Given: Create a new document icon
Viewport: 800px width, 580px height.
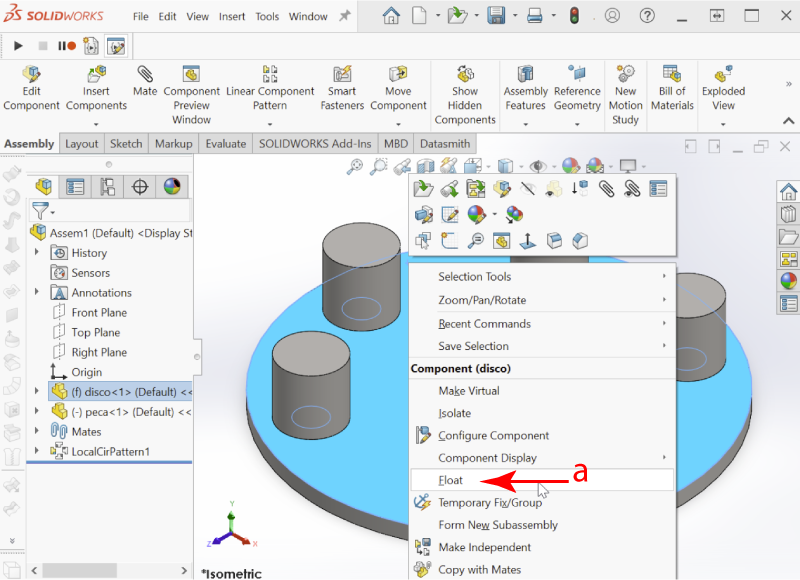Looking at the screenshot, I should click(419, 16).
